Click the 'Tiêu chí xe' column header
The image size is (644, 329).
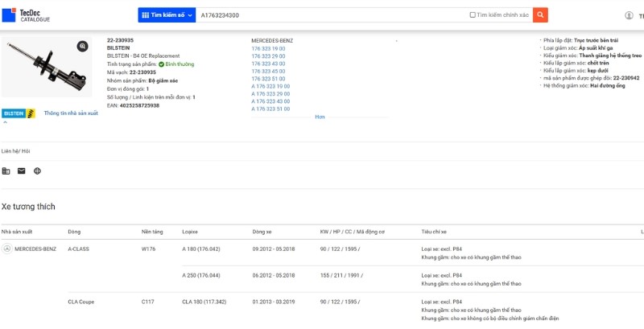[434, 232]
